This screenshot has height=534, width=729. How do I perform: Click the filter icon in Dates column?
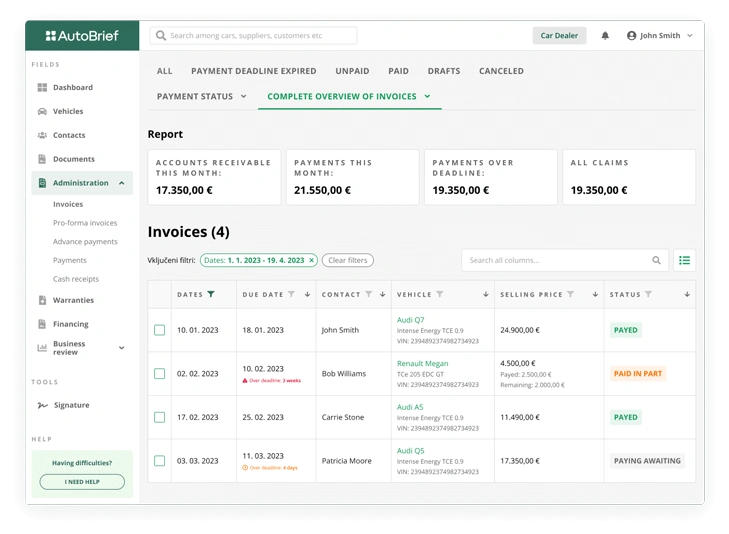point(211,295)
